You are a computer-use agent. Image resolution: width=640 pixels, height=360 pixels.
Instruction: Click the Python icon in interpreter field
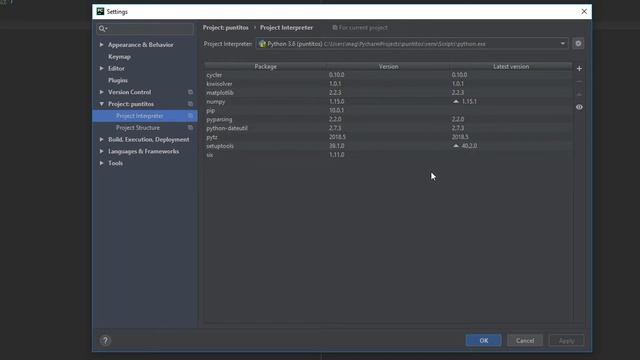pyautogui.click(x=262, y=44)
